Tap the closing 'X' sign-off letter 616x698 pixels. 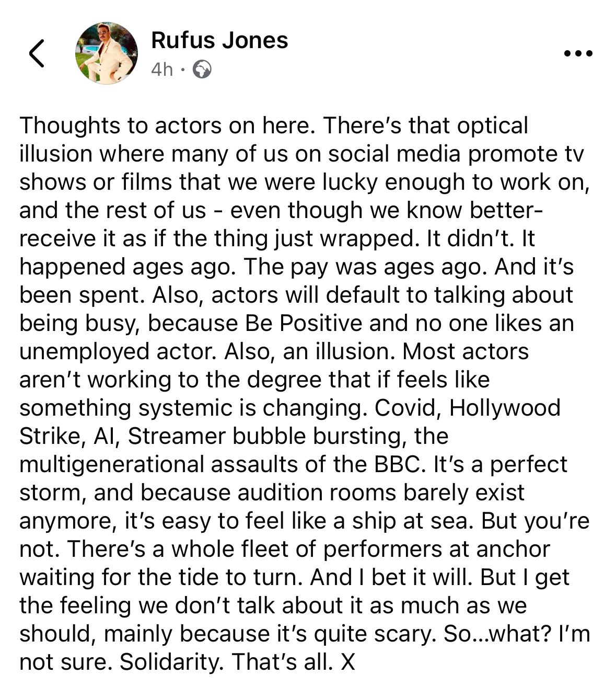348,662
